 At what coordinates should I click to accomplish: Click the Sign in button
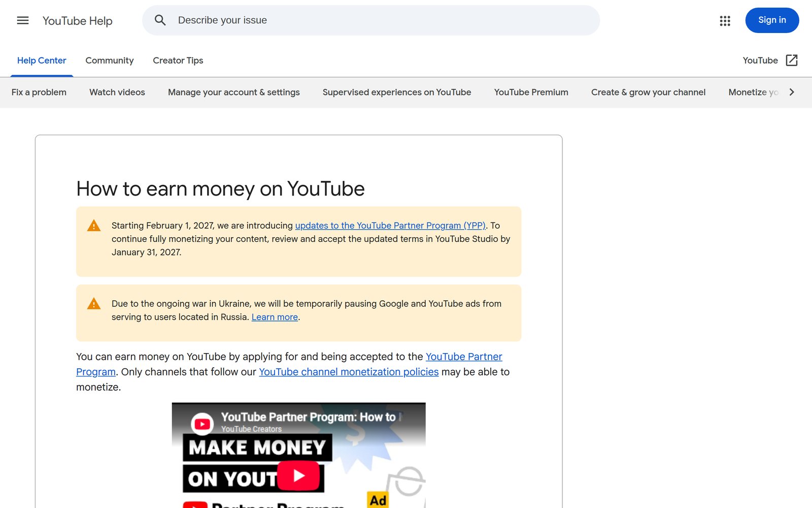(x=772, y=20)
